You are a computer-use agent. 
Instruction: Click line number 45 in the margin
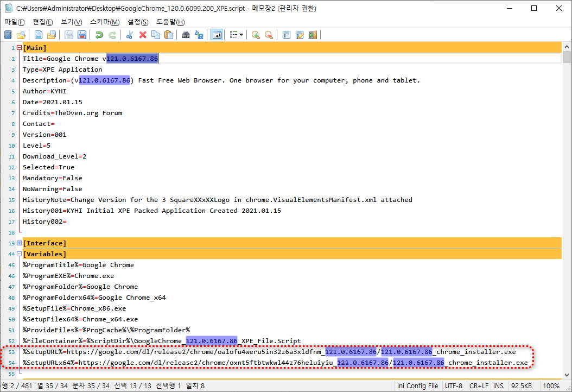pos(11,265)
